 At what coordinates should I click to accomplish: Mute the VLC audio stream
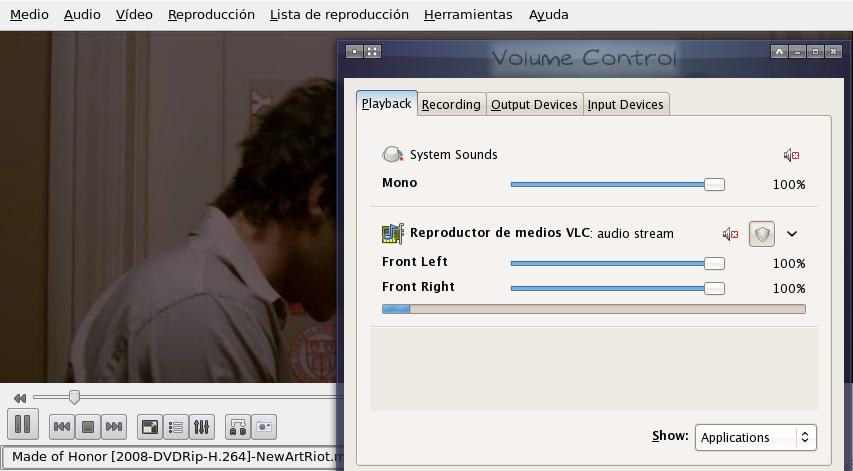pos(730,234)
